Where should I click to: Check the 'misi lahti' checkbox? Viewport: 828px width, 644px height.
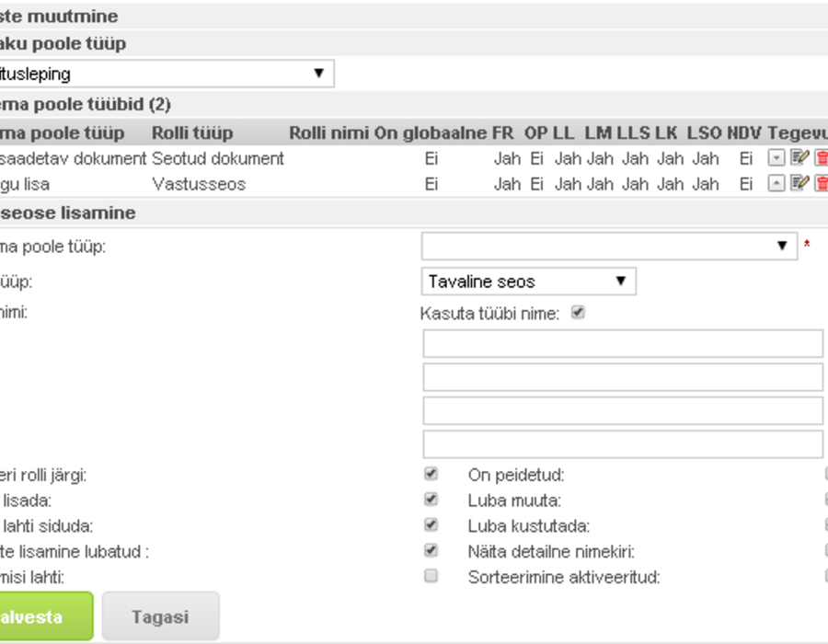coord(431,576)
